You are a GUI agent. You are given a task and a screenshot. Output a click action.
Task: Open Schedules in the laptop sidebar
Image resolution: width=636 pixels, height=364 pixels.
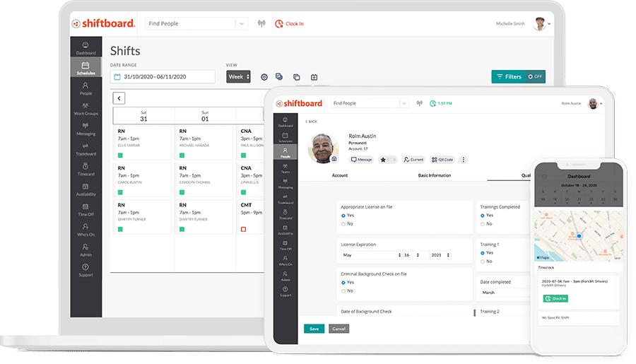(86, 67)
